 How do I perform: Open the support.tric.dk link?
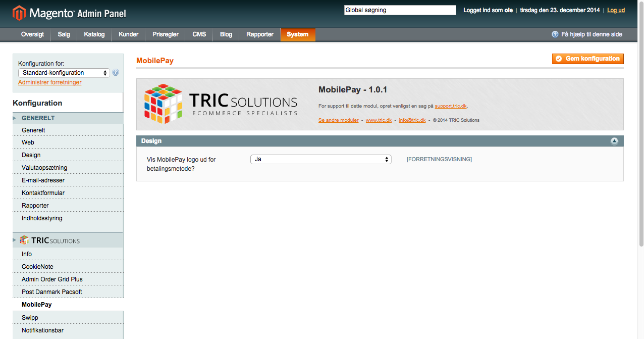451,106
